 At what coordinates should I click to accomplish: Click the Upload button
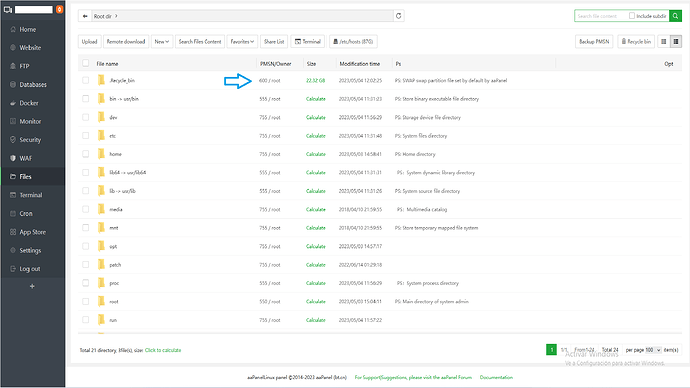click(89, 42)
